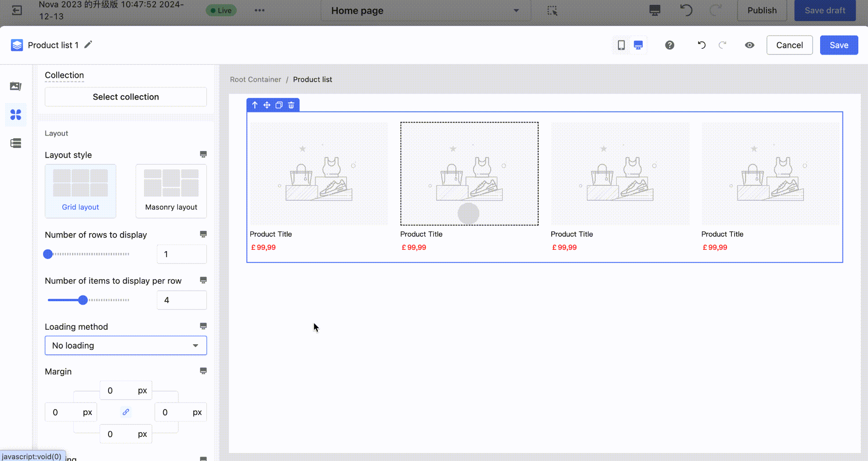Open the layers list icon in left sidebar
The width and height of the screenshot is (868, 461).
point(16,143)
